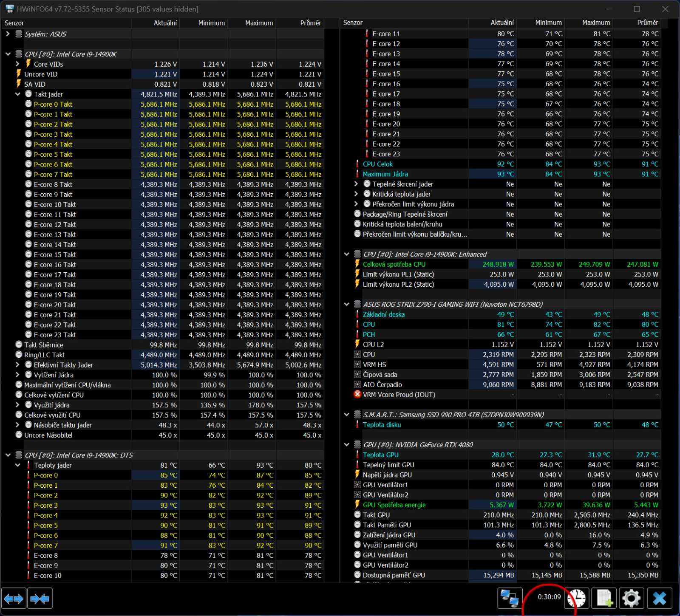The image size is (680, 616).
Task: Select the Dostupná paměť GPU row
Action: coord(501,575)
